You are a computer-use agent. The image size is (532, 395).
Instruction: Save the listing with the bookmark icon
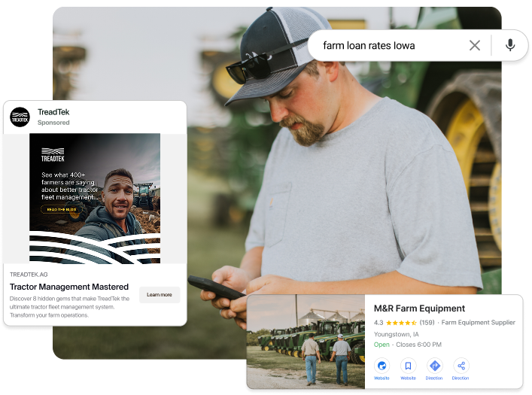(x=408, y=366)
